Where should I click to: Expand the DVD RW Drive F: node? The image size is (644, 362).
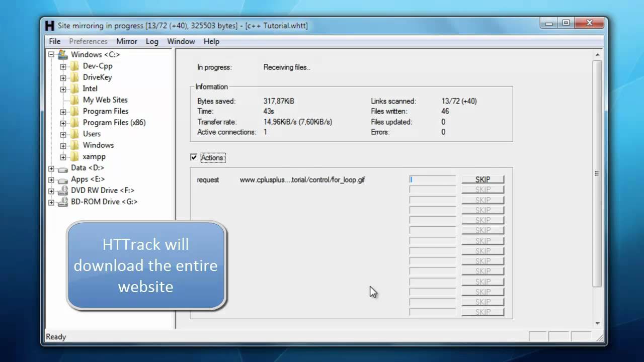coord(51,191)
